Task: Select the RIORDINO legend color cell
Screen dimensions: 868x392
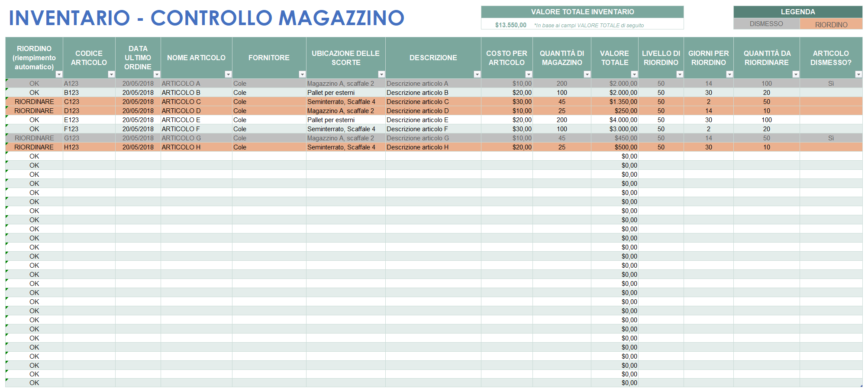Action: [x=831, y=24]
